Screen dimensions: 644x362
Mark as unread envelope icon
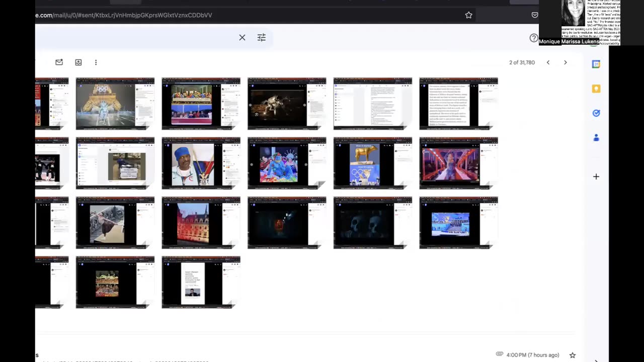[x=59, y=62]
